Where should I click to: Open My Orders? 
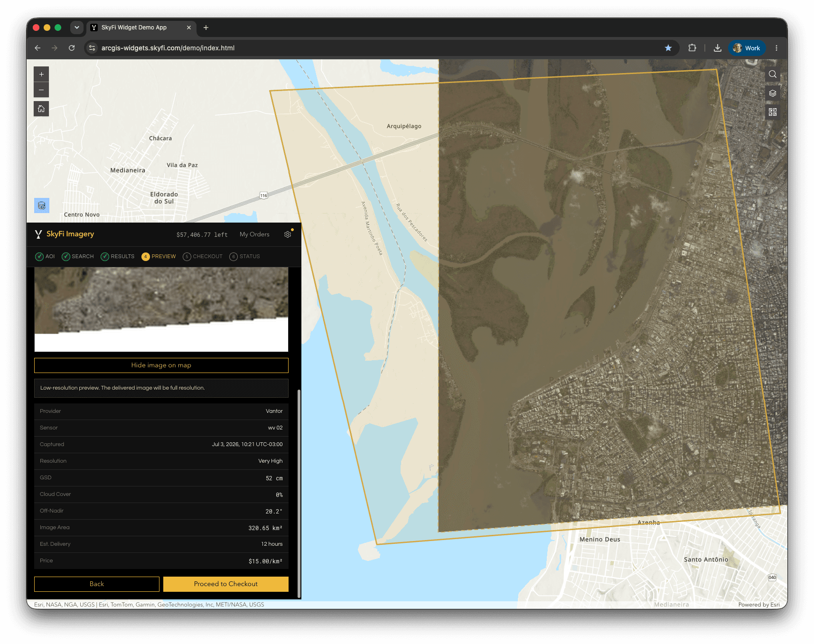pos(254,234)
